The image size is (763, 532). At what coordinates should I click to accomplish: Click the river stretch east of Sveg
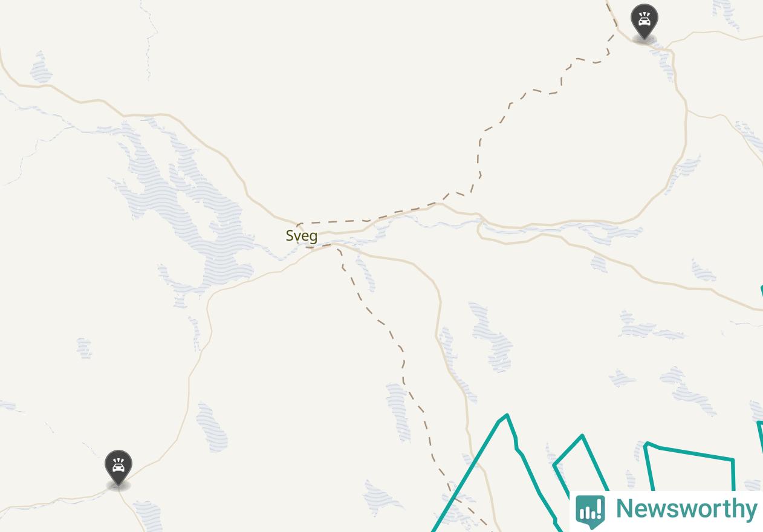tap(435, 224)
